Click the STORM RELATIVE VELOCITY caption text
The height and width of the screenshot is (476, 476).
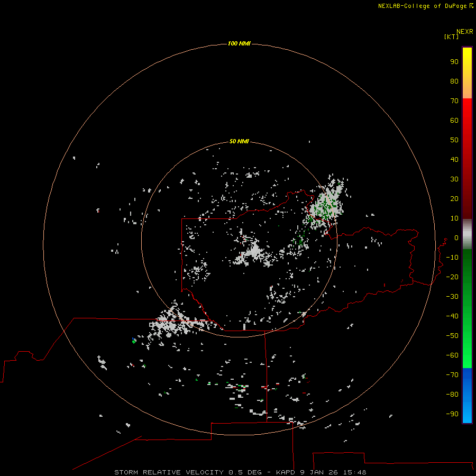tap(169, 472)
